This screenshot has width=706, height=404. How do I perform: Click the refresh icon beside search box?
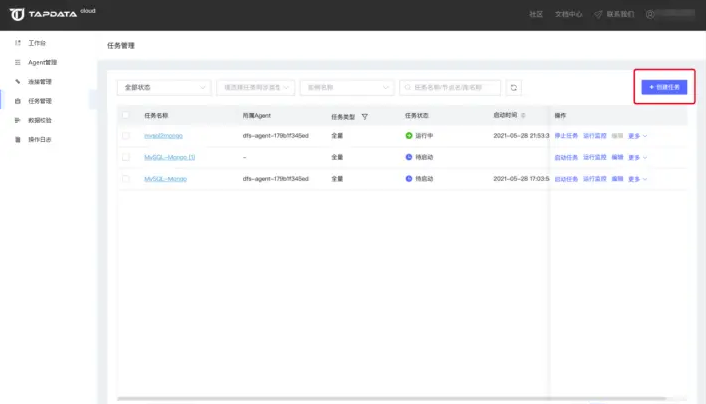coord(514,88)
